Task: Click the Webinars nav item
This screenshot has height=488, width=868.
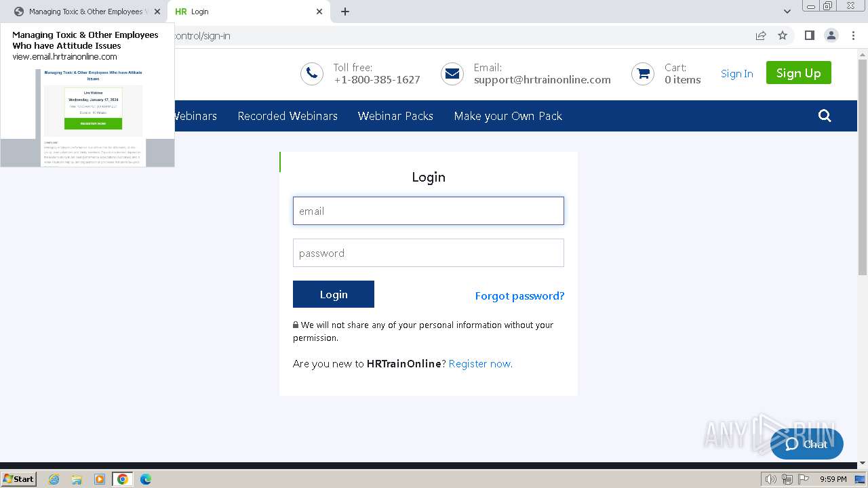Action: click(x=195, y=116)
